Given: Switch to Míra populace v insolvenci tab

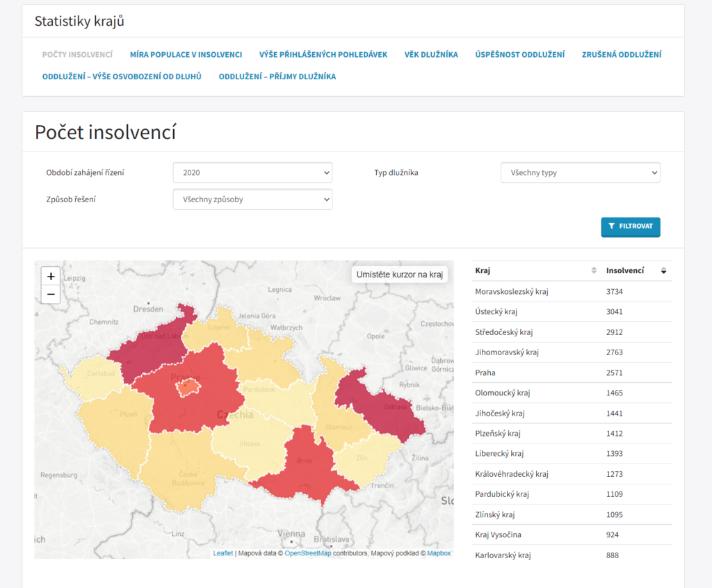Looking at the screenshot, I should [186, 54].
